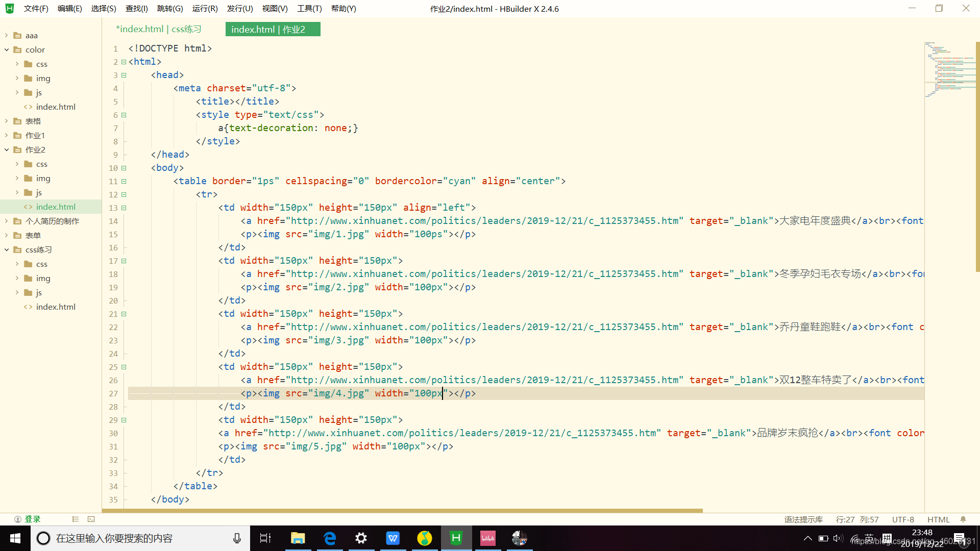The image size is (980, 551).
Task: Click the 登录 login link
Action: pos(33,519)
